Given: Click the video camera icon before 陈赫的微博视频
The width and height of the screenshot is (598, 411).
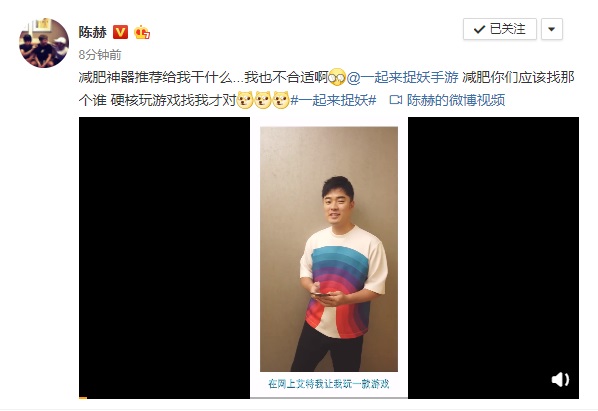Looking at the screenshot, I should (395, 100).
